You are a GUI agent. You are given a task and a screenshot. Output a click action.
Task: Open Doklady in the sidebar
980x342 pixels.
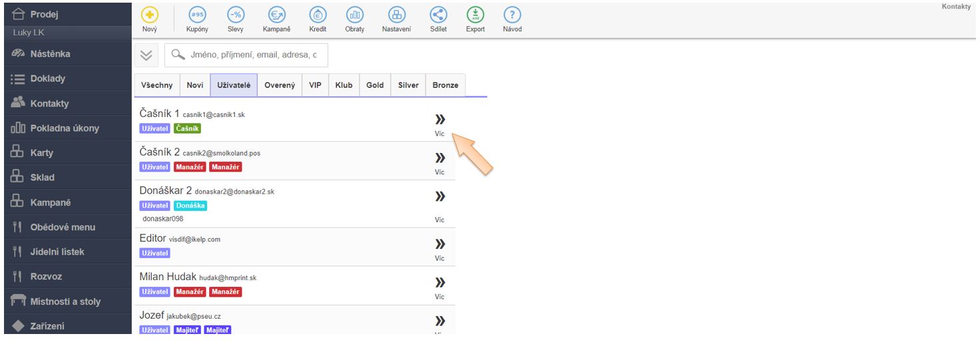(48, 79)
